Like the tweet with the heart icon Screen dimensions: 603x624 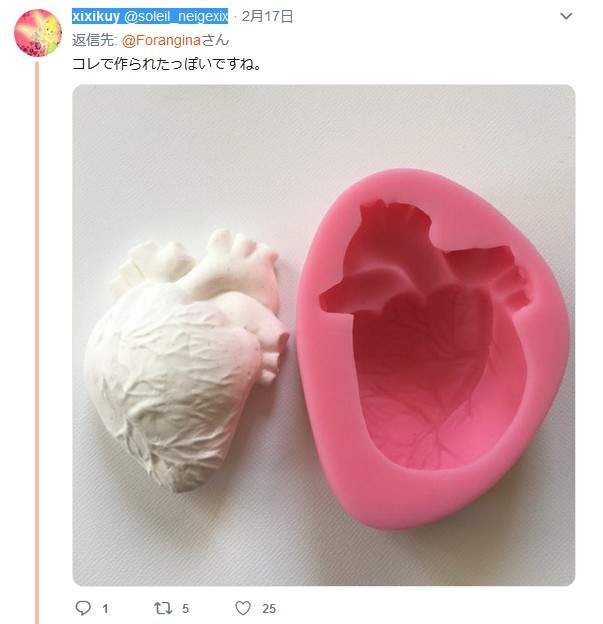pos(242,608)
